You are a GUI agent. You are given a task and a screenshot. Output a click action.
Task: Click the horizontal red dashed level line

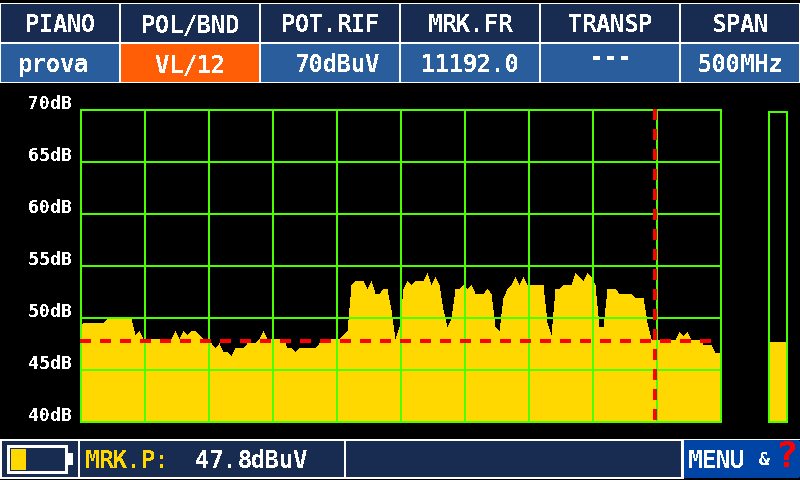pyautogui.click(x=396, y=341)
